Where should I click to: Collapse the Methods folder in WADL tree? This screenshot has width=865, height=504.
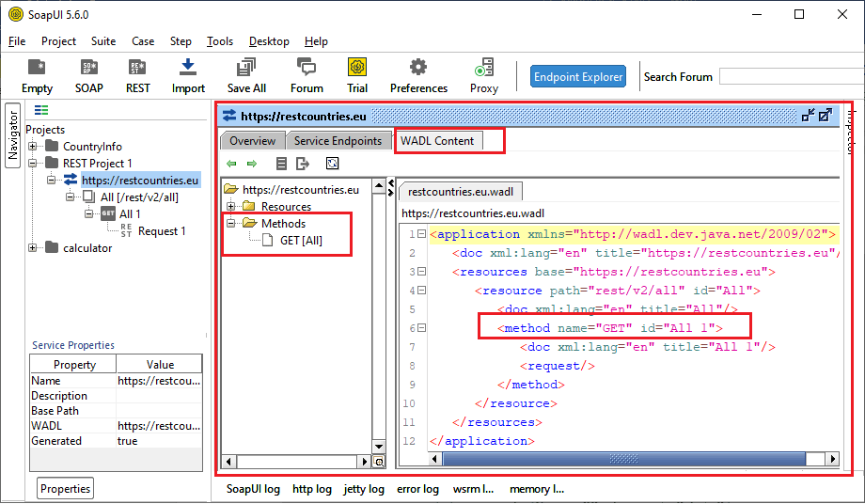click(231, 223)
